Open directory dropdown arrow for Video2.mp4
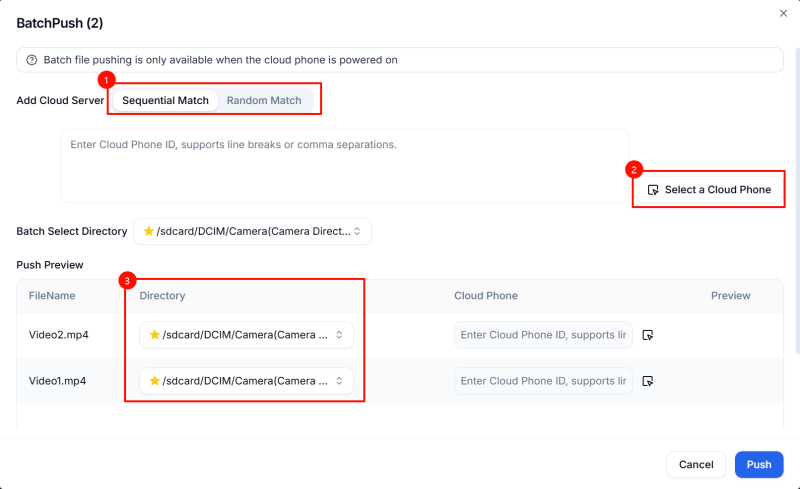Image resolution: width=800 pixels, height=489 pixels. [339, 335]
